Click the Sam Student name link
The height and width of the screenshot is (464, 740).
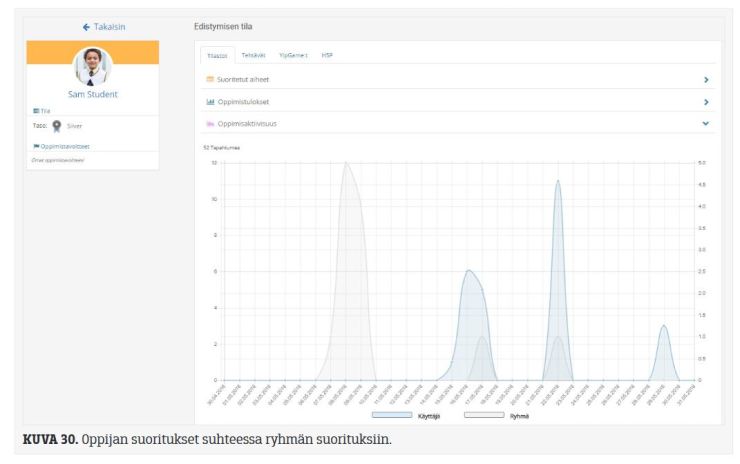point(92,94)
